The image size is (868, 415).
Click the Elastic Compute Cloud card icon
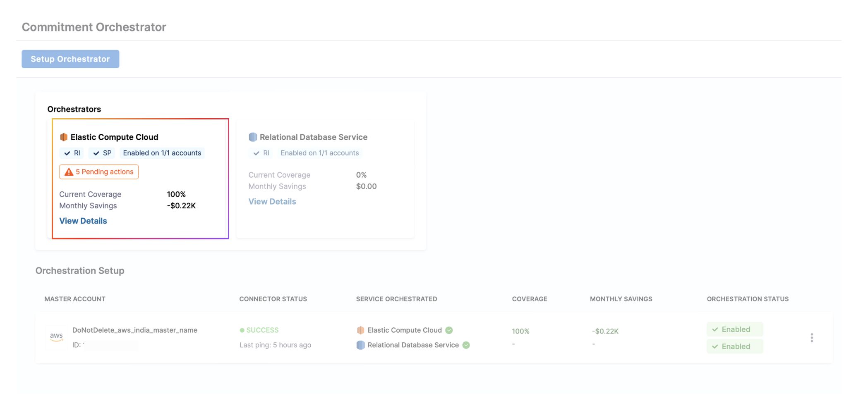(x=64, y=137)
